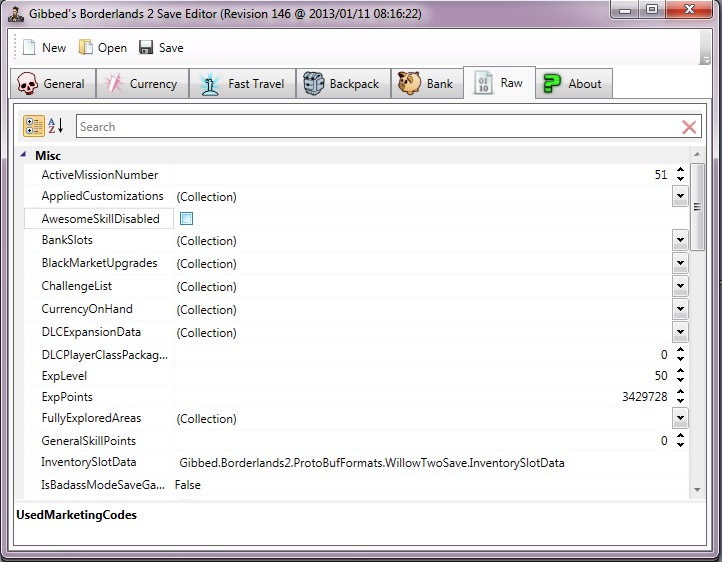
Task: Open the About tab
Action: 574,83
